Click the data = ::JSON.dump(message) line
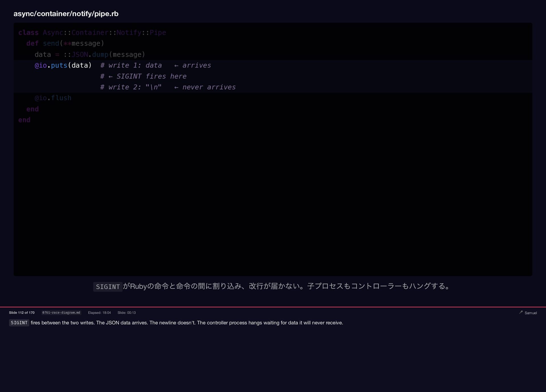This screenshot has width=546, height=392. click(x=90, y=55)
